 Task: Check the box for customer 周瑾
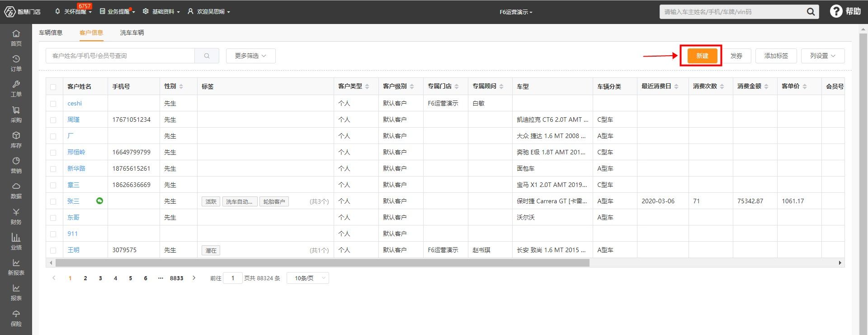pos(53,120)
